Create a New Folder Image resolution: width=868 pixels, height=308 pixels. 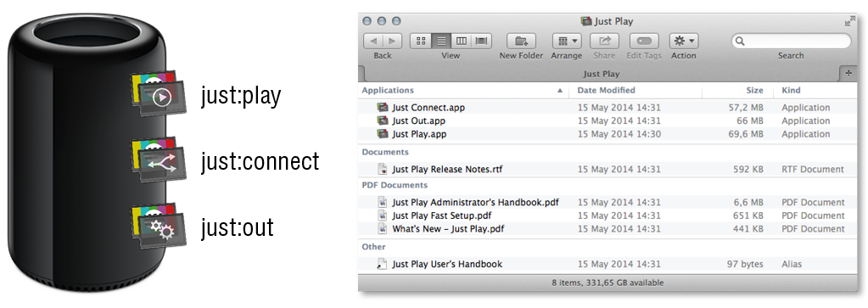pyautogui.click(x=521, y=41)
